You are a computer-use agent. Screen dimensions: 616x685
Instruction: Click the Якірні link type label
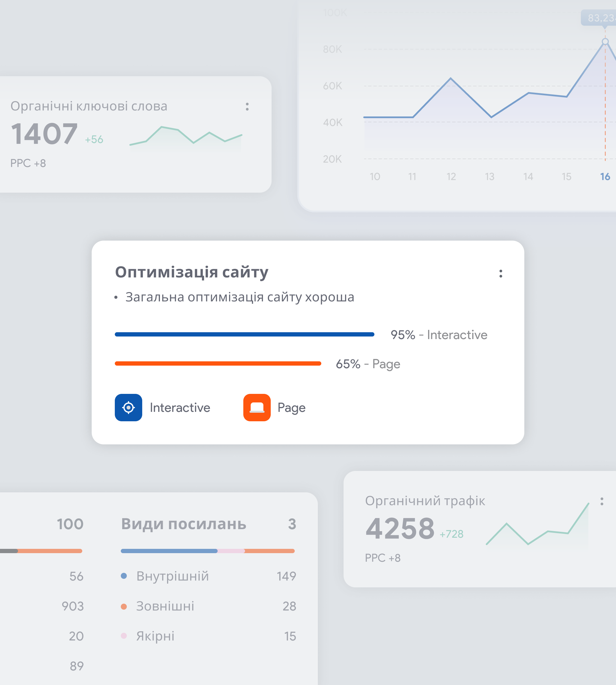coord(155,636)
